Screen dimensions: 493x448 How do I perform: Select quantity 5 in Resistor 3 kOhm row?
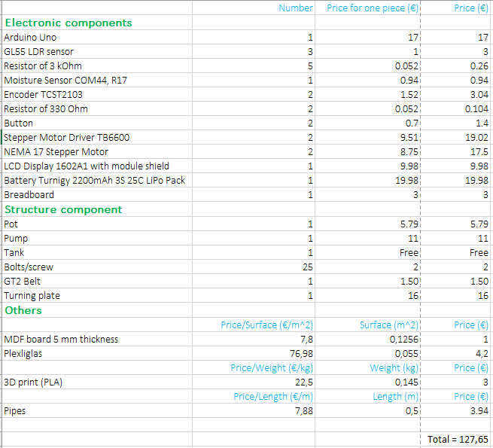(254, 66)
